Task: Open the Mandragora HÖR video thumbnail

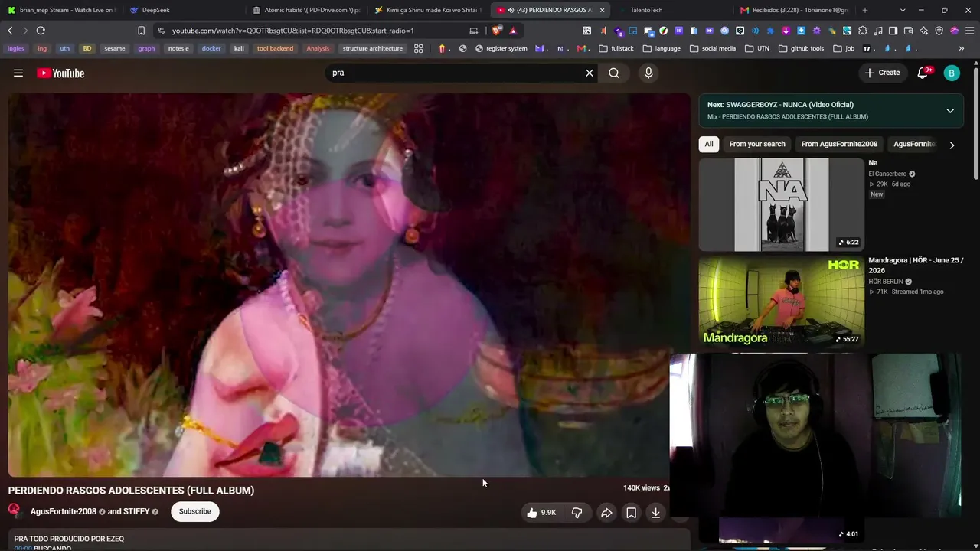Action: pos(782,302)
